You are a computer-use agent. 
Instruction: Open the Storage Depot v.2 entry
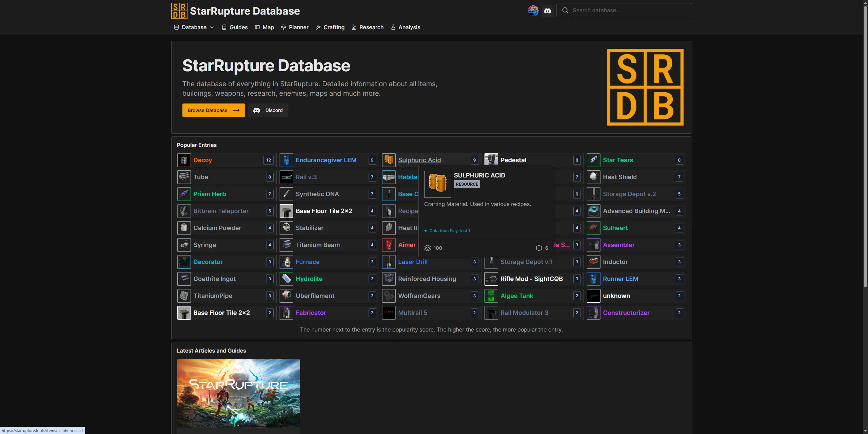click(636, 194)
